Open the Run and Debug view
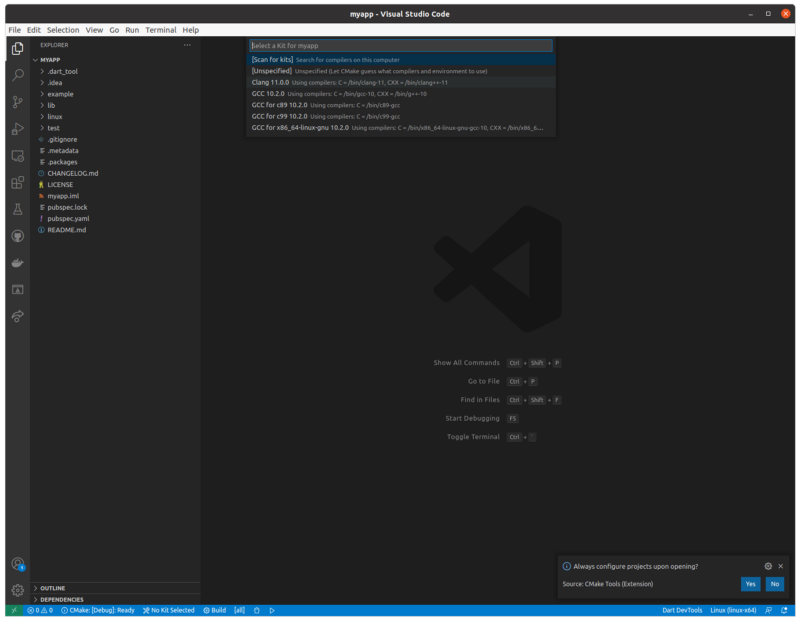Screen dimensions: 800x621 (18, 130)
